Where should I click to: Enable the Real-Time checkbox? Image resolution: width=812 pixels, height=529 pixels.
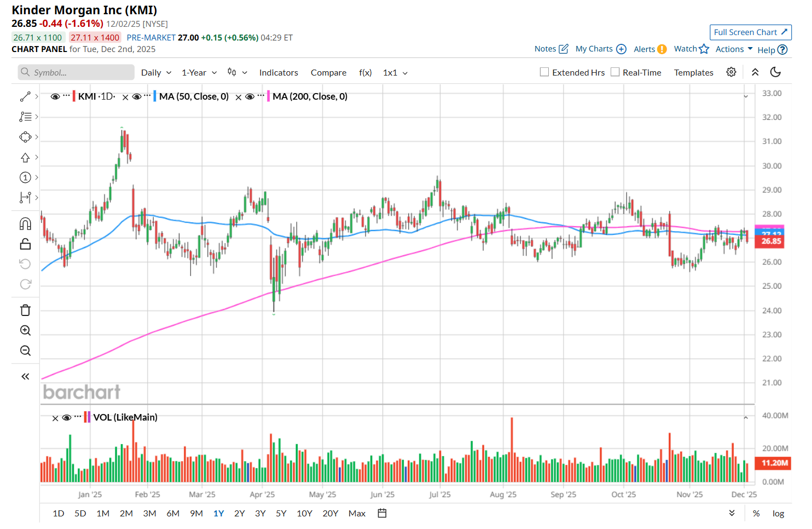[x=615, y=72]
